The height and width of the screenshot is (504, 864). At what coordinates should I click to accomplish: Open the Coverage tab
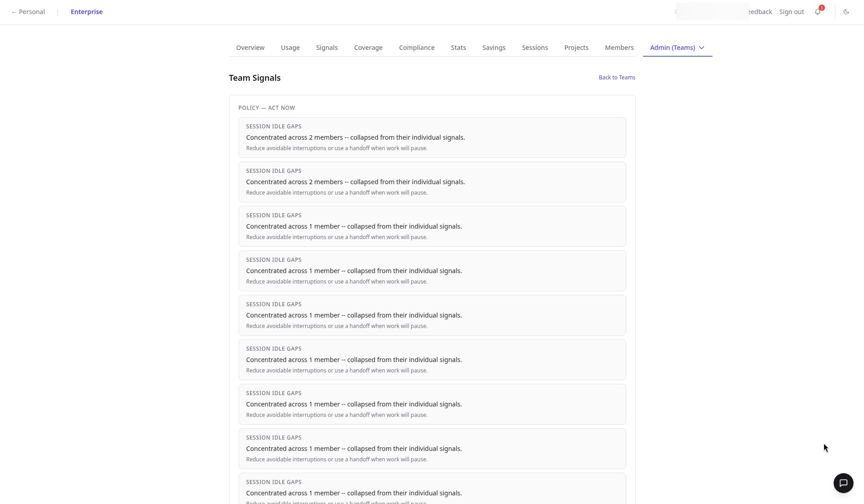click(368, 48)
